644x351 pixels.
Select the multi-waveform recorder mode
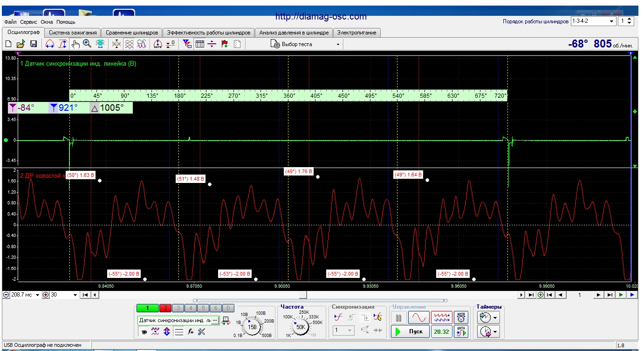[x=441, y=317]
